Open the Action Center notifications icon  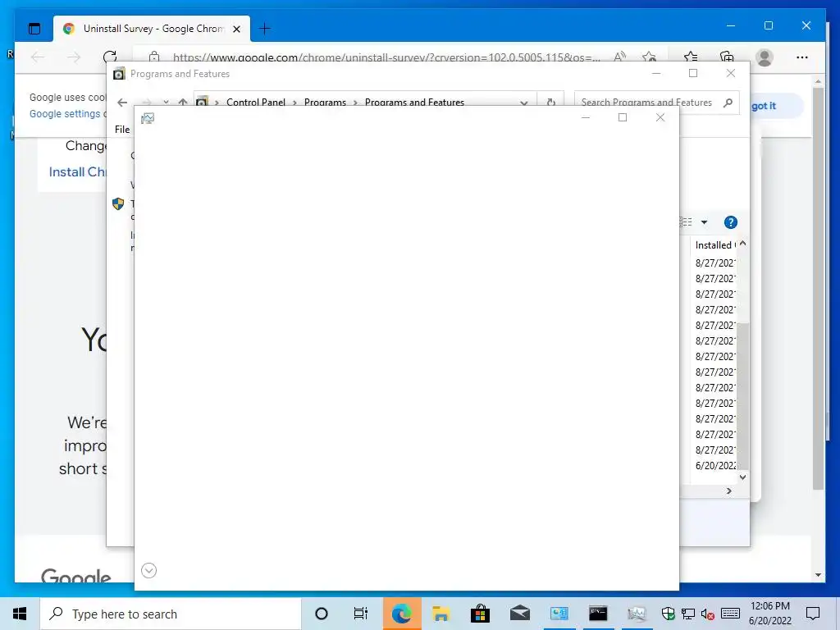813,614
